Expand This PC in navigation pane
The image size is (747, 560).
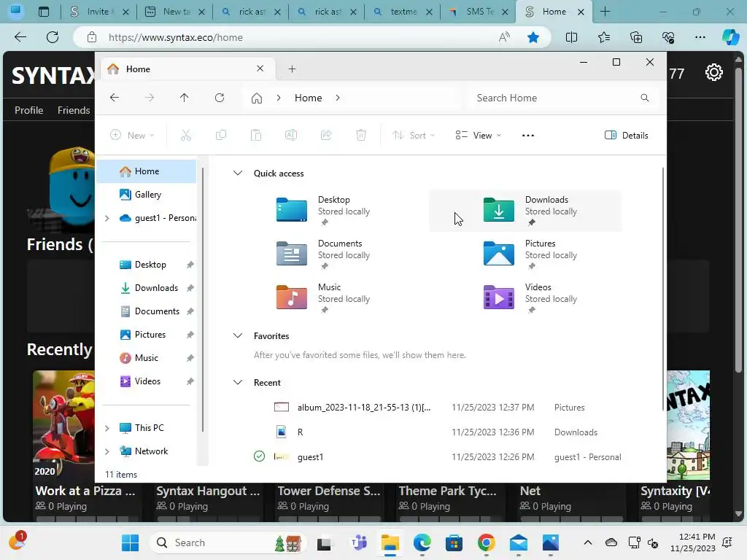click(x=107, y=428)
